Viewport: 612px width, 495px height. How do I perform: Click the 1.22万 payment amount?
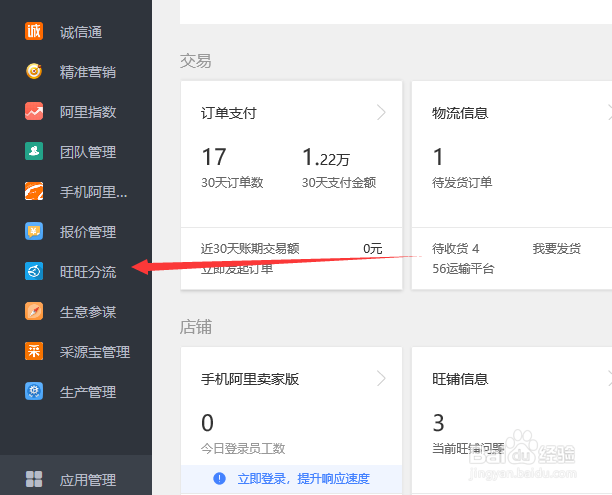[326, 157]
